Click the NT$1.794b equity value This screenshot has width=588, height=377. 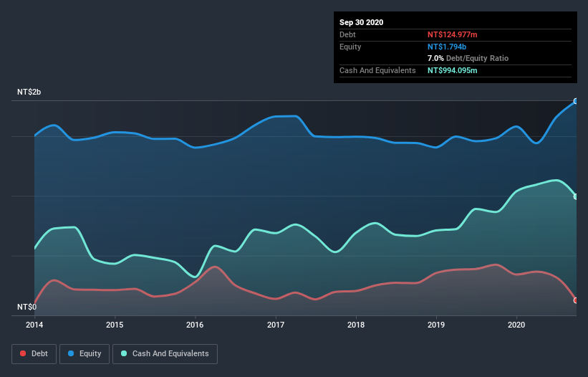pyautogui.click(x=447, y=47)
